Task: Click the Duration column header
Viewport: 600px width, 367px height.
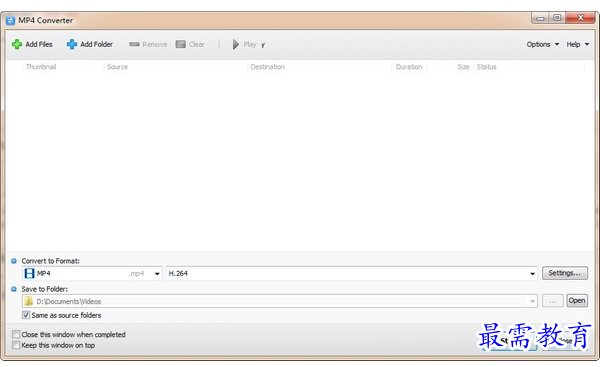Action: (x=409, y=67)
